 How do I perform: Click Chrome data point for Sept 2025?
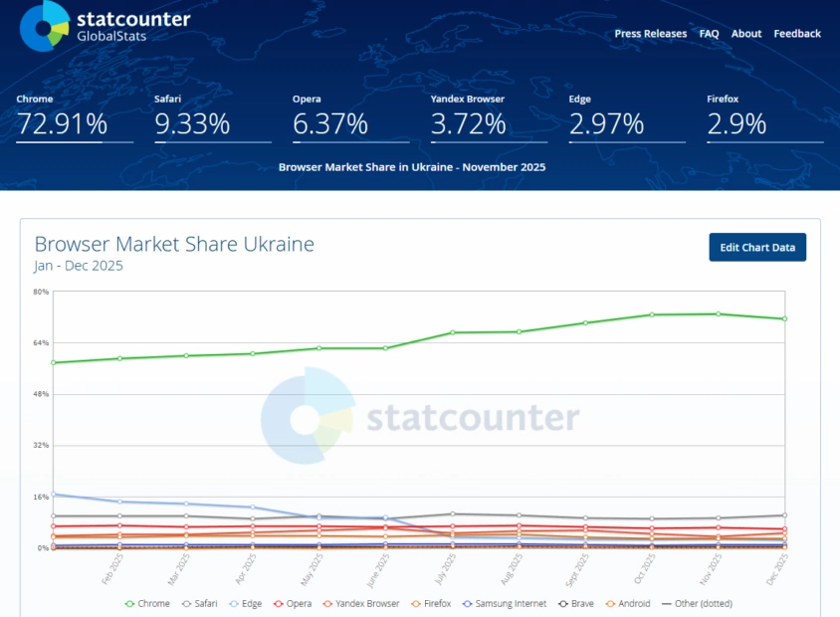pyautogui.click(x=585, y=323)
